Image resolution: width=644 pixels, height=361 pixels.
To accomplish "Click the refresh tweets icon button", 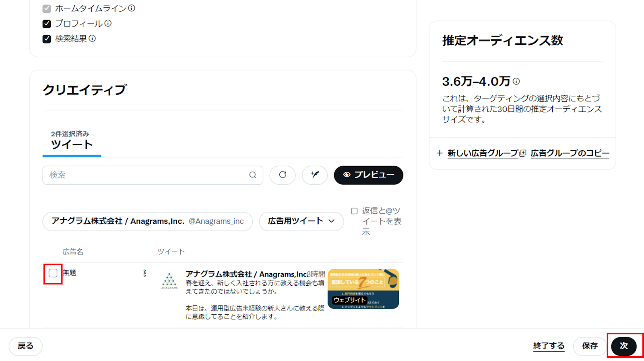I will [x=283, y=175].
